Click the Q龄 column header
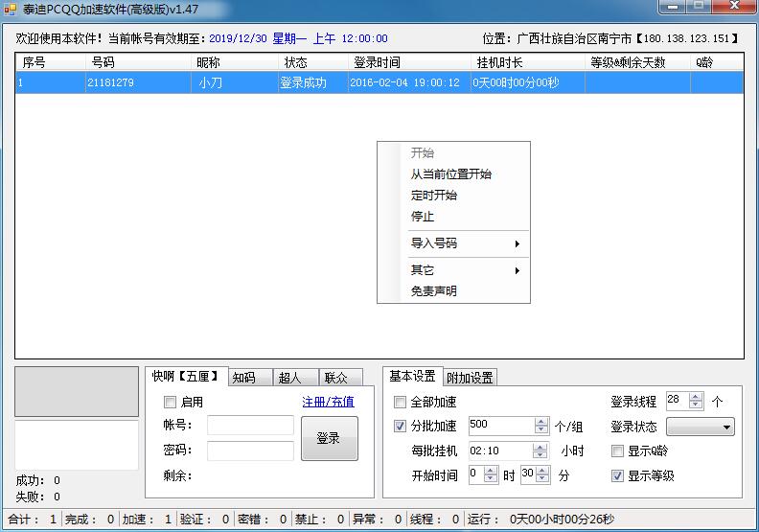 [x=717, y=62]
